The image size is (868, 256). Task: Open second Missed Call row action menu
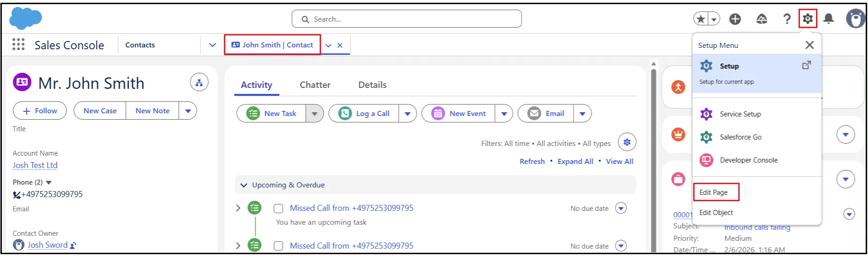(x=621, y=246)
